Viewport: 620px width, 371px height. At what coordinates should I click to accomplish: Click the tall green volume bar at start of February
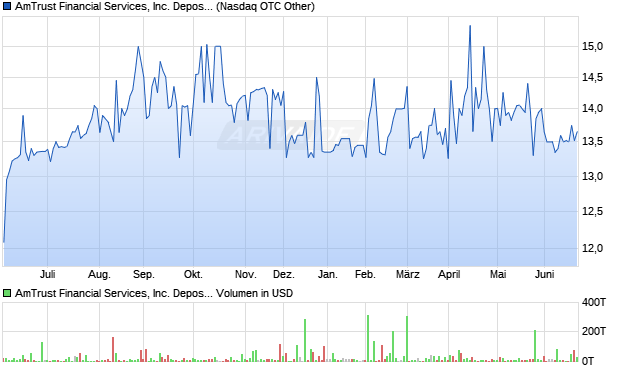coord(368,339)
